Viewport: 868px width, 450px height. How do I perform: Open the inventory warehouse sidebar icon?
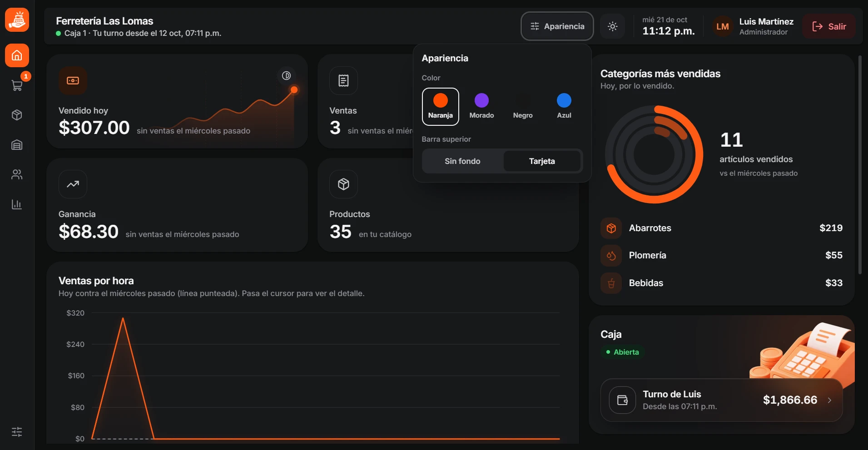tap(17, 145)
